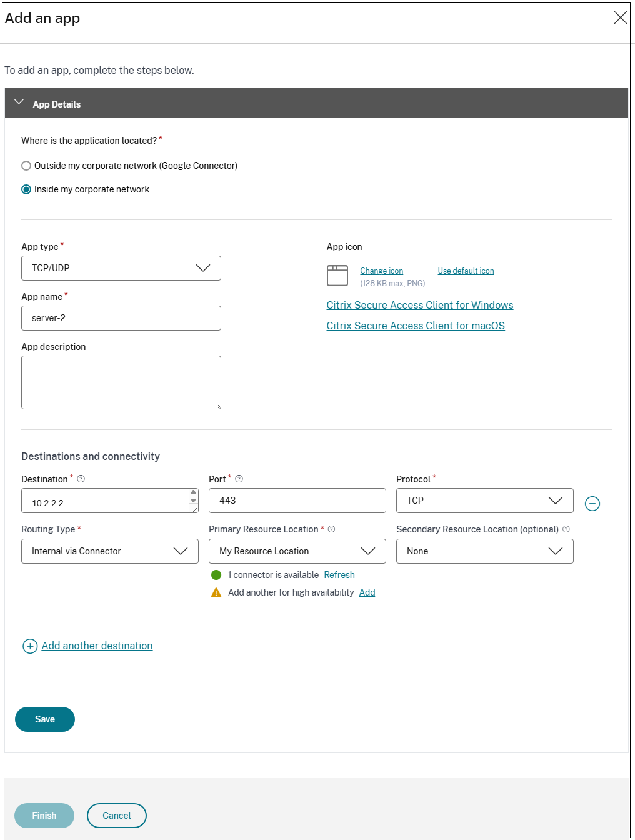This screenshot has width=635, height=840.
Task: Click the Destination help question mark icon
Action: pos(81,479)
